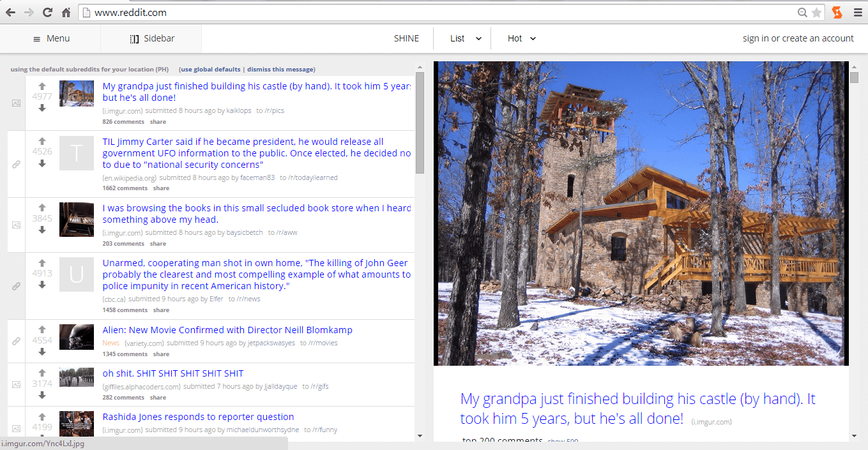
Task: Click the 'News' flair on the Alien post
Action: pyautogui.click(x=110, y=343)
